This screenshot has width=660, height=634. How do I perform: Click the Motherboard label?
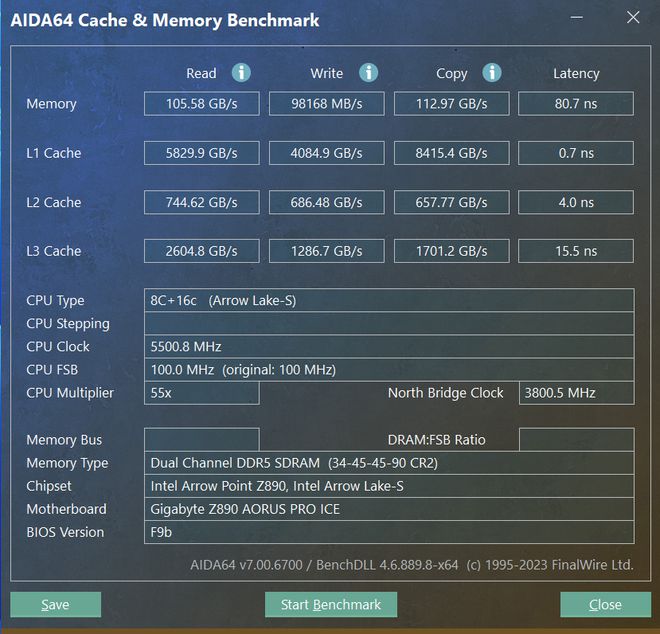[x=67, y=509]
